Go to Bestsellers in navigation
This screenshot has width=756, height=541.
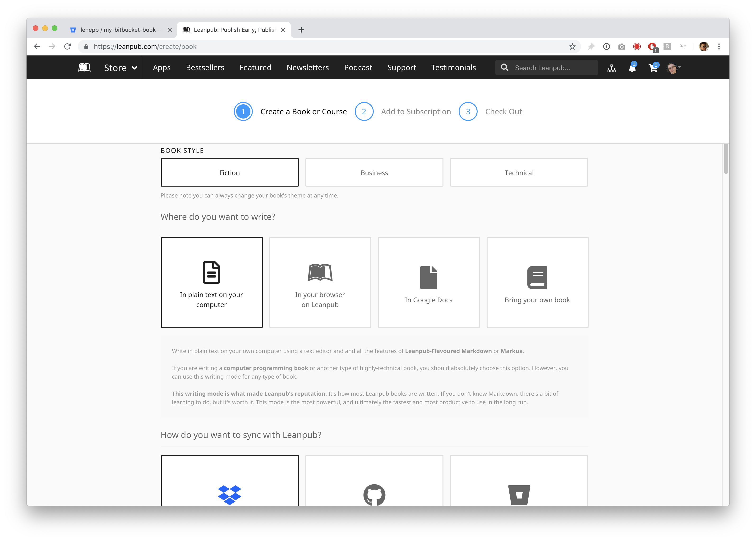pos(205,68)
